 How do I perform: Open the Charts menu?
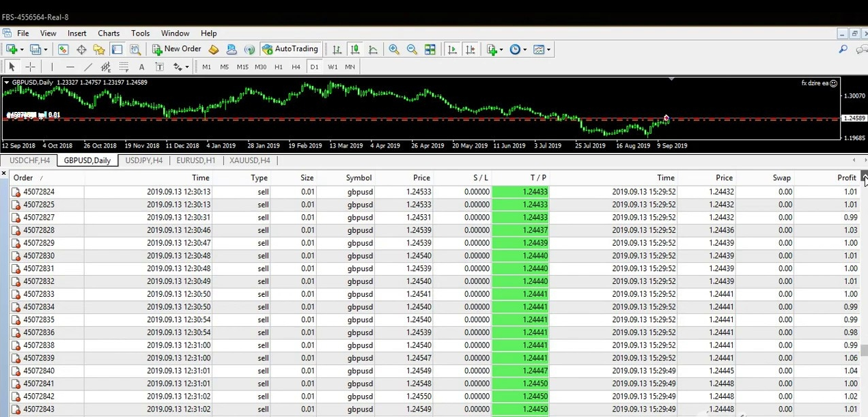coord(108,33)
